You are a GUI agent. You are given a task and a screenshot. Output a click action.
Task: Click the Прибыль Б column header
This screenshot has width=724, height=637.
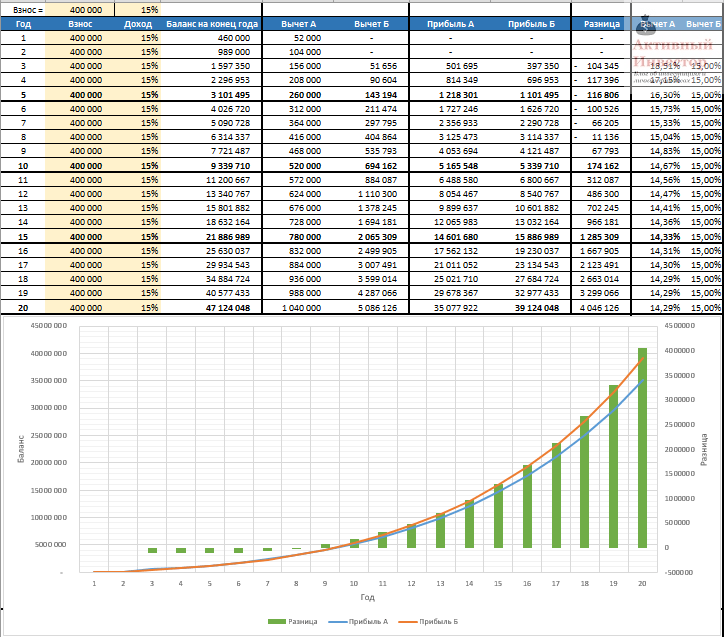531,24
